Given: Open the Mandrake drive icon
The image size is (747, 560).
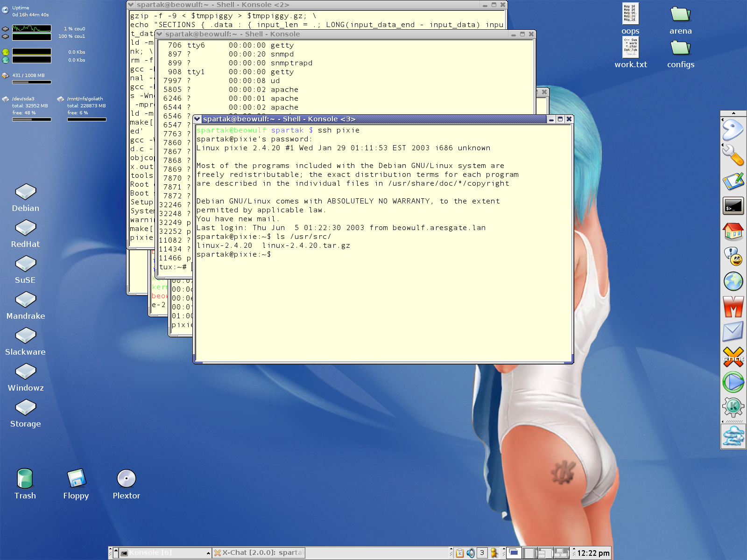Looking at the screenshot, I should (26, 300).
